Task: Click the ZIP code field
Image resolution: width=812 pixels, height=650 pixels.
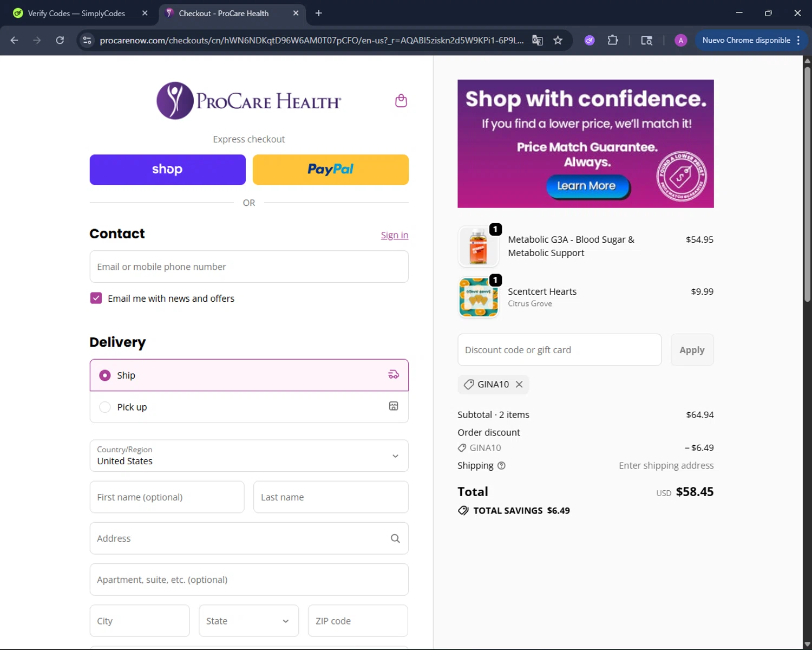Action: click(358, 621)
